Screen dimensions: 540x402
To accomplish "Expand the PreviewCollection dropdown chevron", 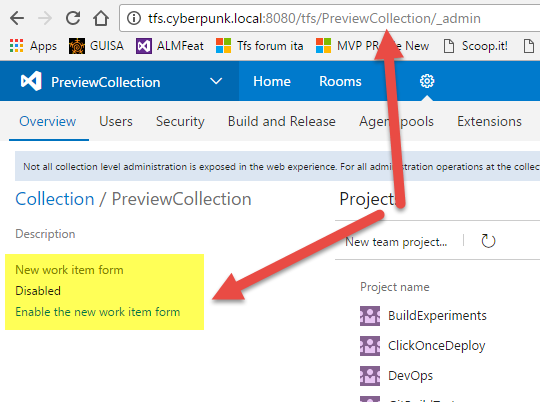I will tap(216, 81).
